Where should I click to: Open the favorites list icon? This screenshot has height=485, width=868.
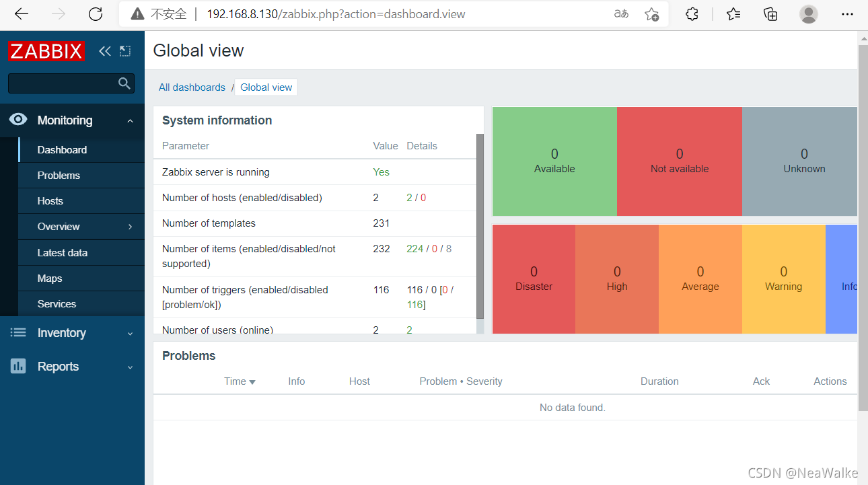[733, 14]
